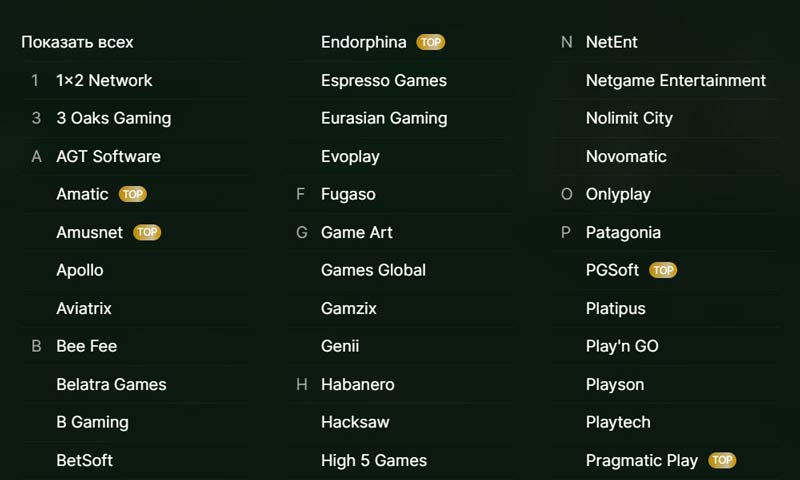
Task: Select Amatic in the provider list
Action: [x=82, y=194]
